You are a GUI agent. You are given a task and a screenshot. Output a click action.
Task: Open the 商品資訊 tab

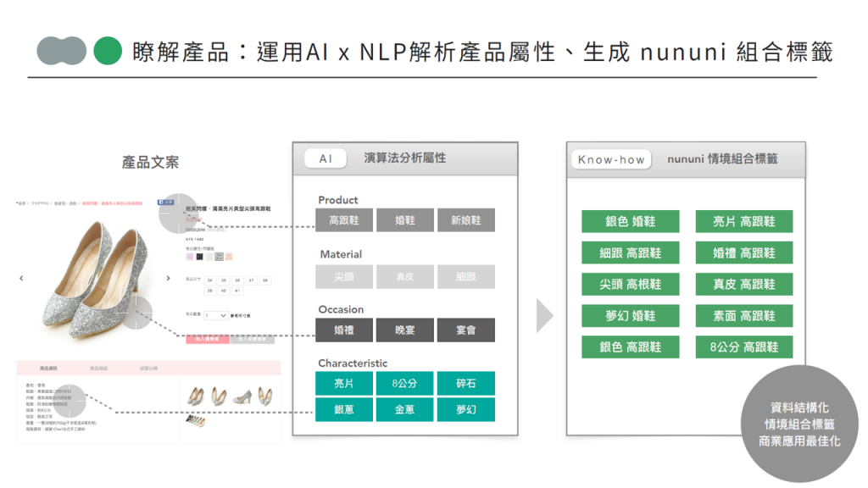48,368
